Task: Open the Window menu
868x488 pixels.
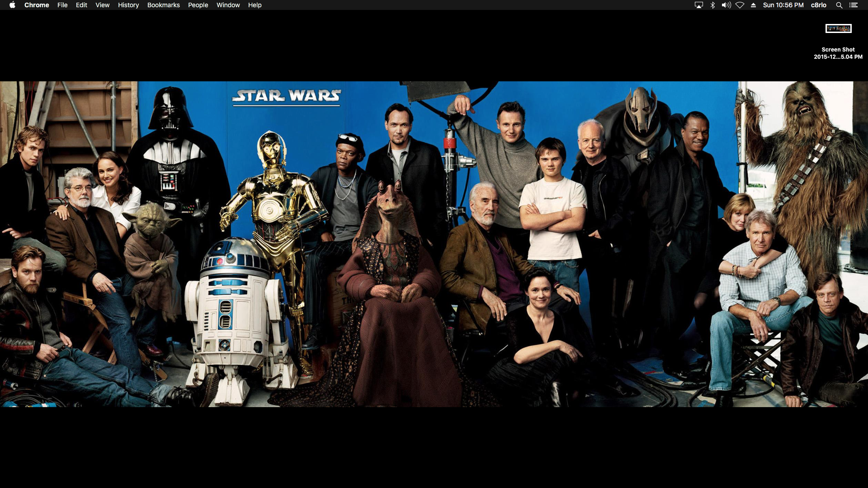Action: click(x=228, y=5)
